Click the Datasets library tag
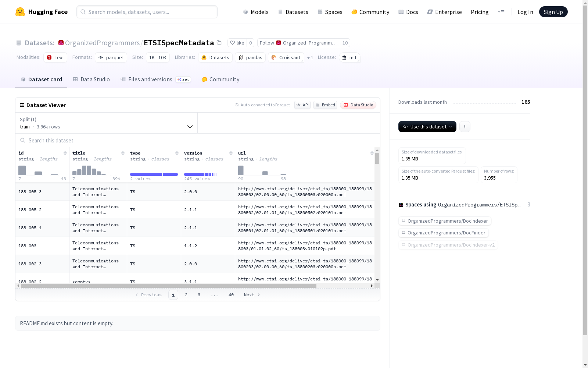 click(x=215, y=57)
